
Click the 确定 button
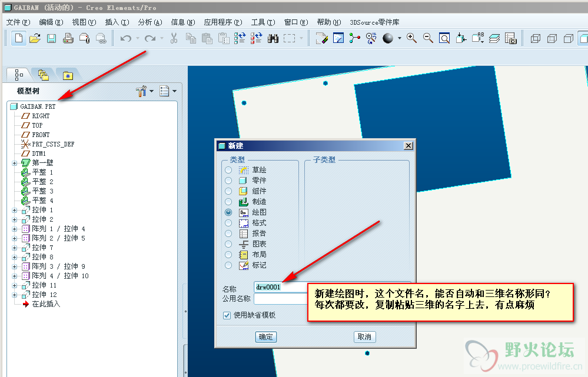point(266,337)
